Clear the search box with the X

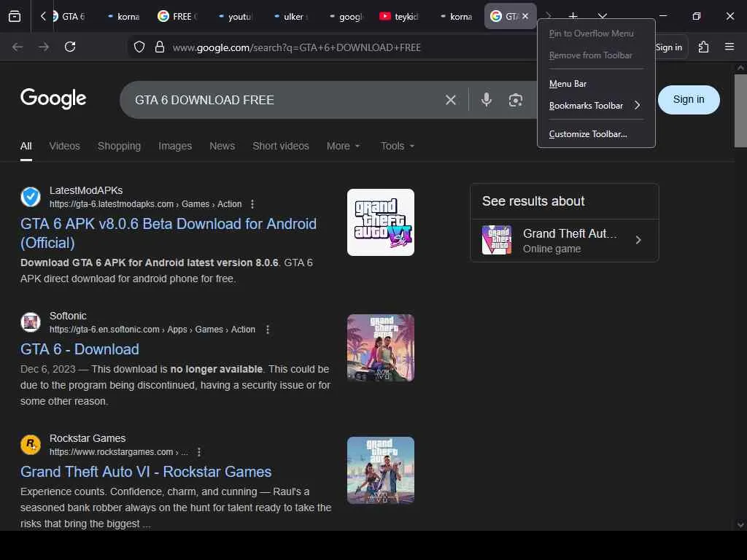(450, 100)
